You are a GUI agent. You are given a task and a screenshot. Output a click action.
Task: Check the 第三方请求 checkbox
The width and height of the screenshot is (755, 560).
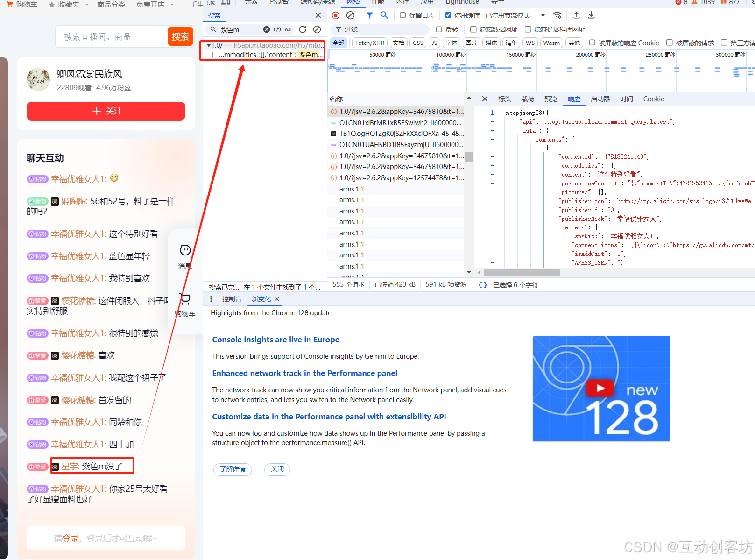[724, 43]
